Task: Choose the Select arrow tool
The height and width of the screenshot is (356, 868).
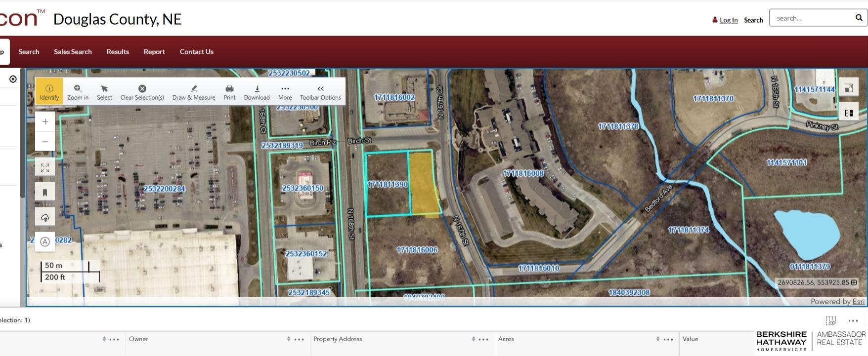Action: tap(104, 91)
